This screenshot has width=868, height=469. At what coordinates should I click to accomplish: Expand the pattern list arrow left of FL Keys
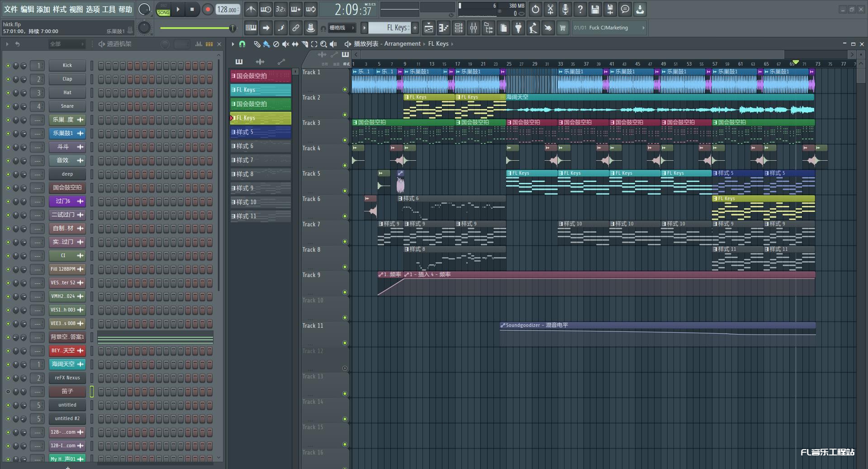click(x=364, y=28)
